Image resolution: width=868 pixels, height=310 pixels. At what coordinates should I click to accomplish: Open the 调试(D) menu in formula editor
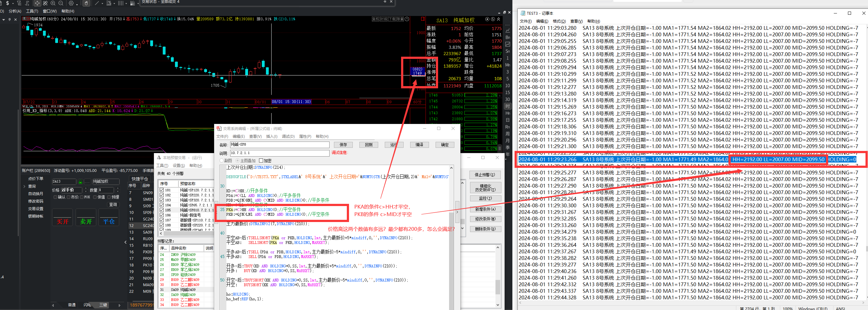click(288, 136)
